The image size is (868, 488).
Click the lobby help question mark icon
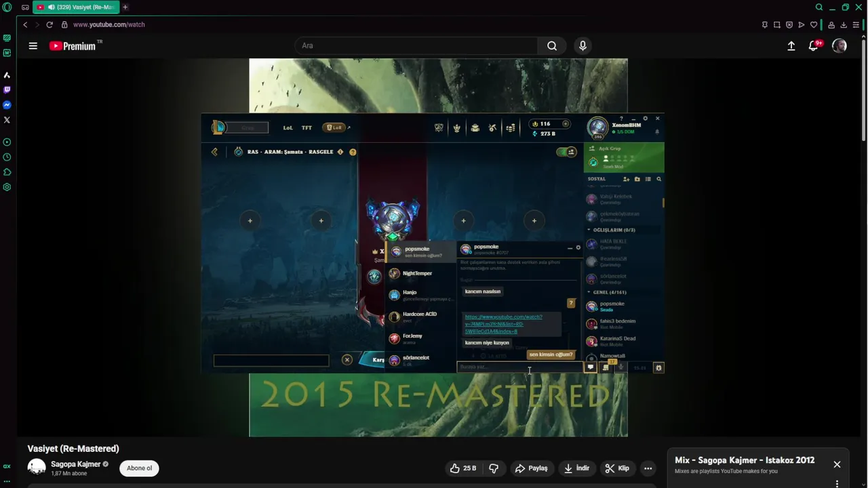(x=353, y=152)
